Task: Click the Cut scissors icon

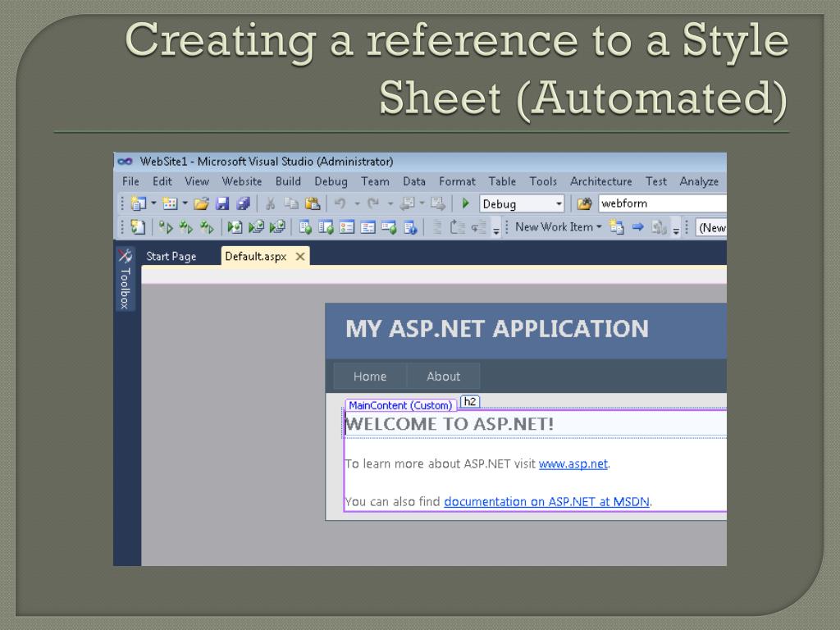Action: click(270, 203)
